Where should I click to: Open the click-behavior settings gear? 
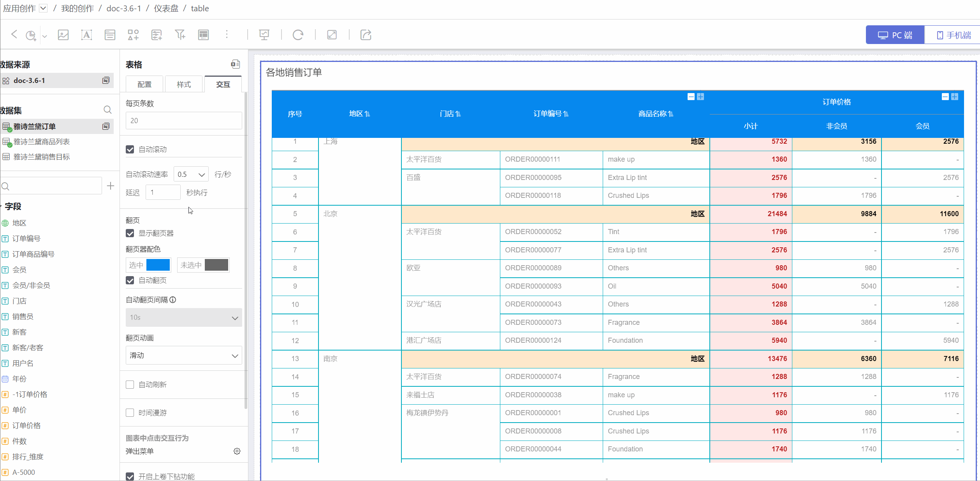tap(237, 451)
